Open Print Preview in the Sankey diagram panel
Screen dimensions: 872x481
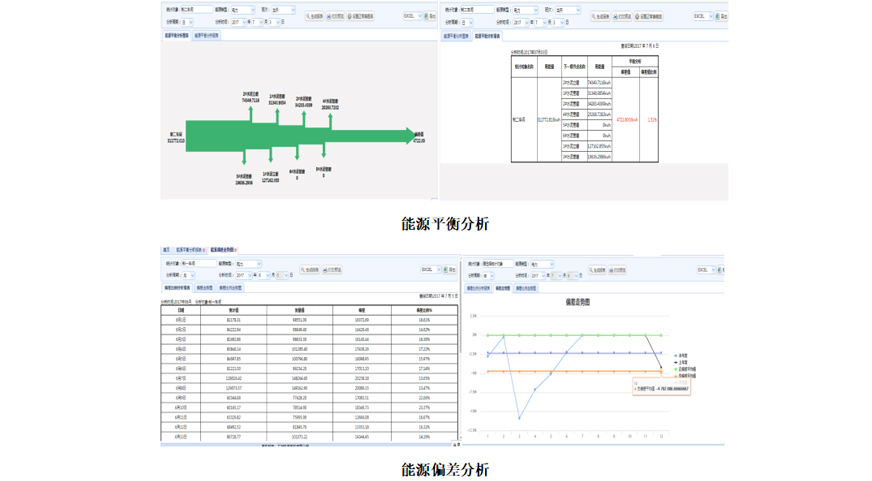point(336,17)
